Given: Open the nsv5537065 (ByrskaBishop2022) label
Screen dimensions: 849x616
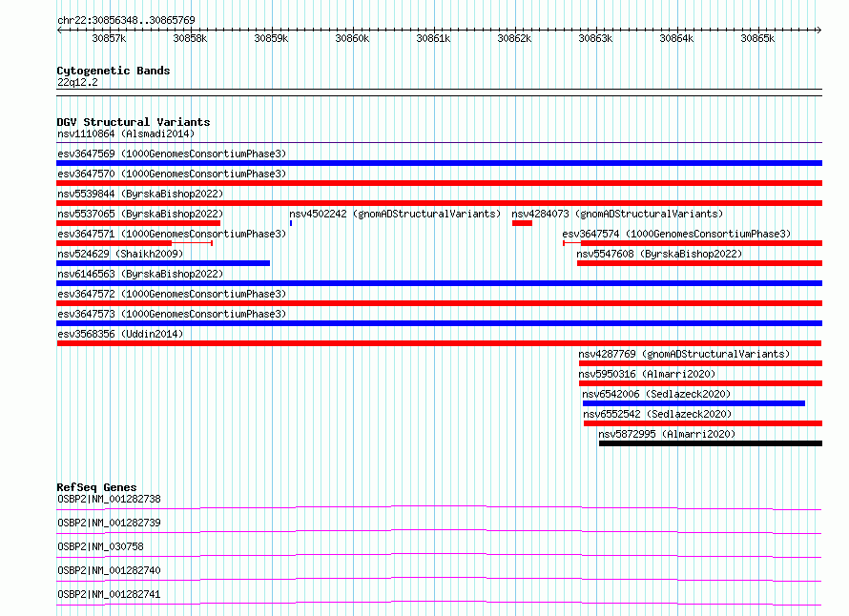Looking at the screenshot, I should [140, 214].
